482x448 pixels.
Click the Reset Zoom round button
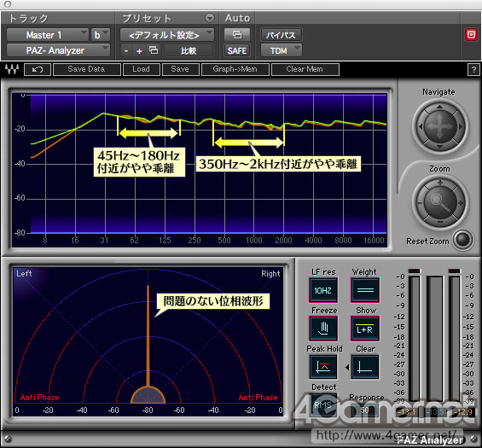pyautogui.click(x=463, y=239)
